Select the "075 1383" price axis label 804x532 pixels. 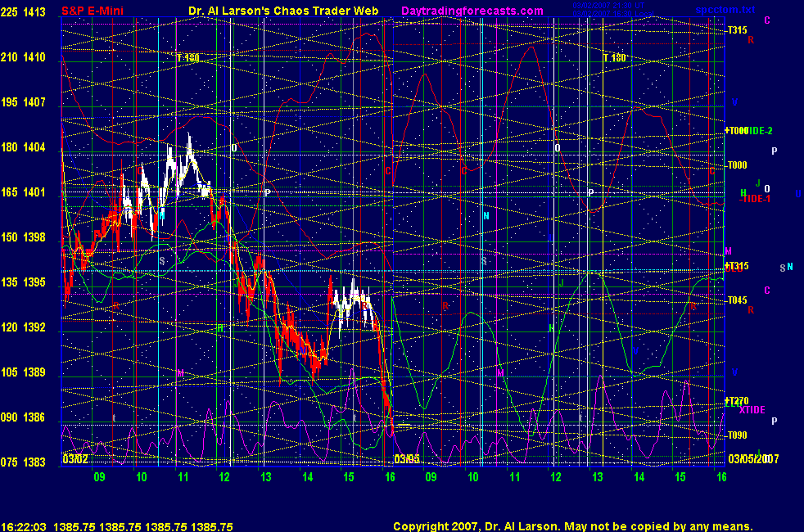click(23, 462)
